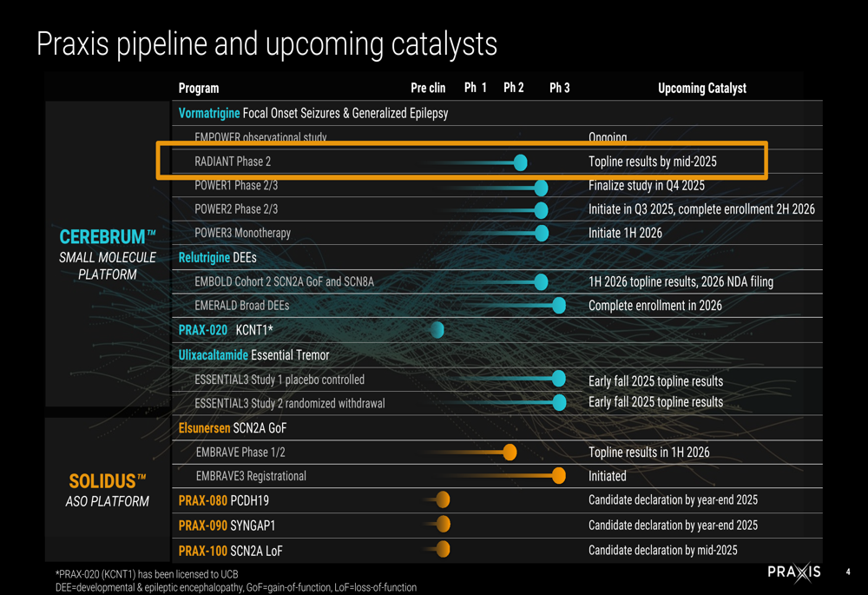Select the "EMERALD Broad DEEs" program name
Screen dimensions: 868x595
pos(242,305)
